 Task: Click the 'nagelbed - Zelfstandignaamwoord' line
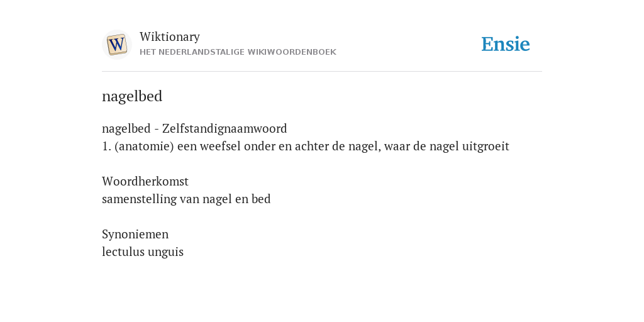194,128
